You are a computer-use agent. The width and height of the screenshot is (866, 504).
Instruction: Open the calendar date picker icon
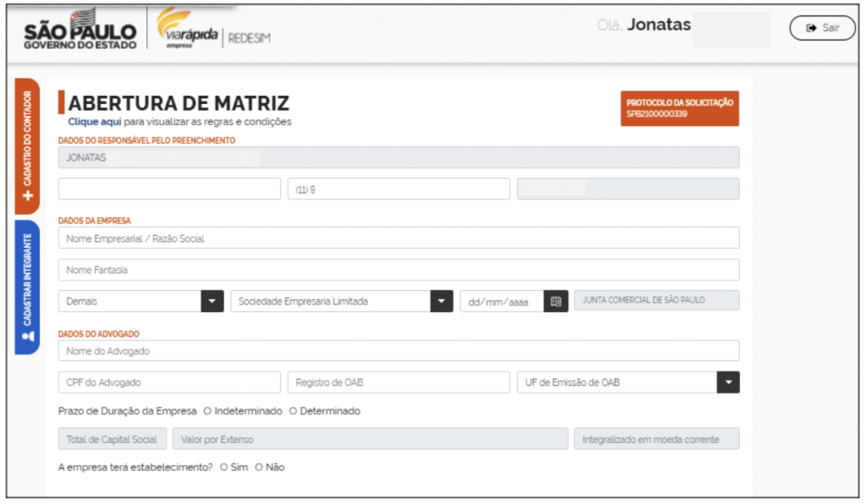(556, 301)
